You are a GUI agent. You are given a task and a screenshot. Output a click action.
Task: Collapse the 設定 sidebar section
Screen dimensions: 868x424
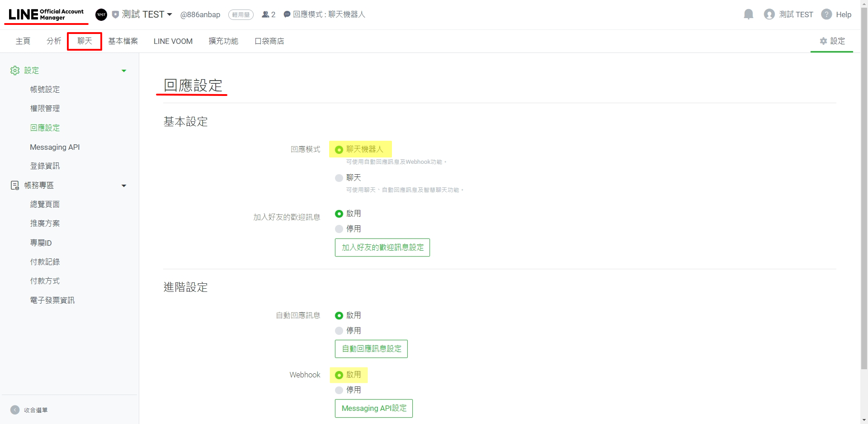[124, 71]
